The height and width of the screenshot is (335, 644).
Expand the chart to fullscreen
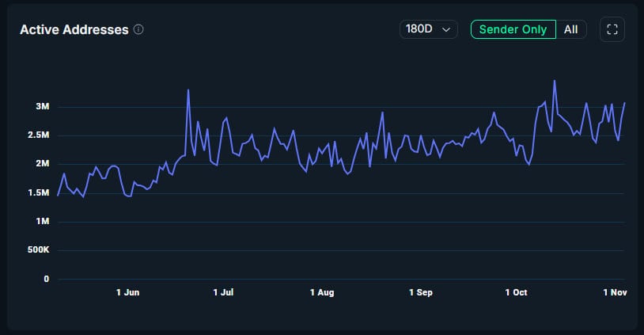(612, 29)
